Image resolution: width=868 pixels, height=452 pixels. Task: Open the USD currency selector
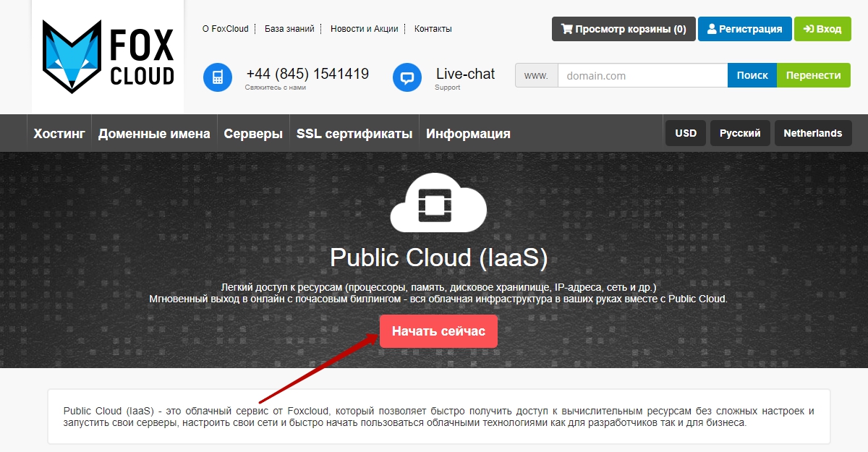686,133
